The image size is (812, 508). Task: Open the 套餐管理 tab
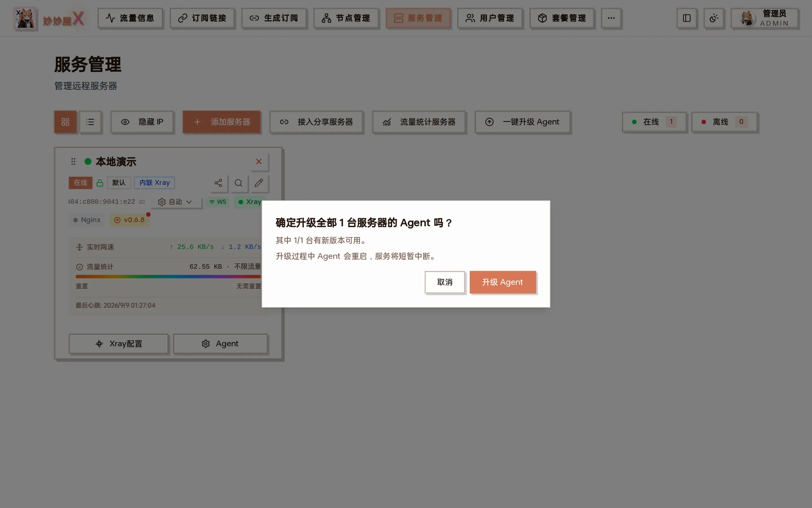point(562,18)
